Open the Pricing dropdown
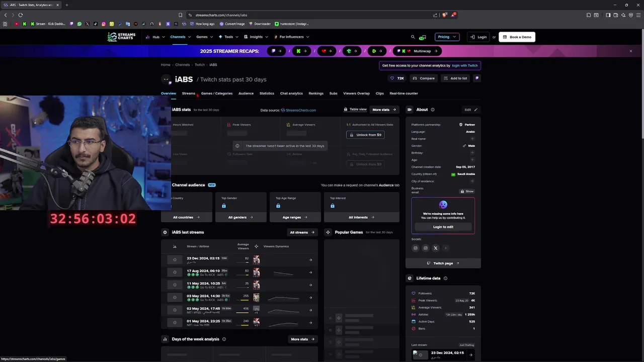 [447, 37]
